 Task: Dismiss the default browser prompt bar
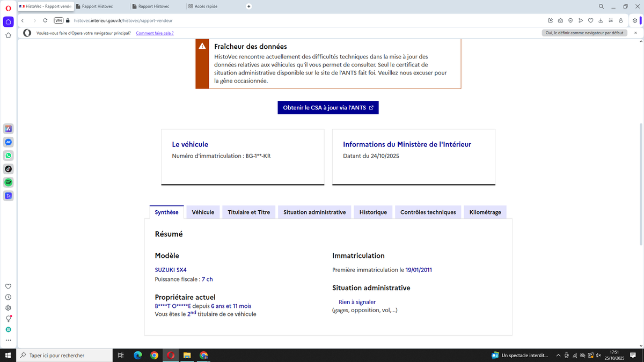[636, 33]
